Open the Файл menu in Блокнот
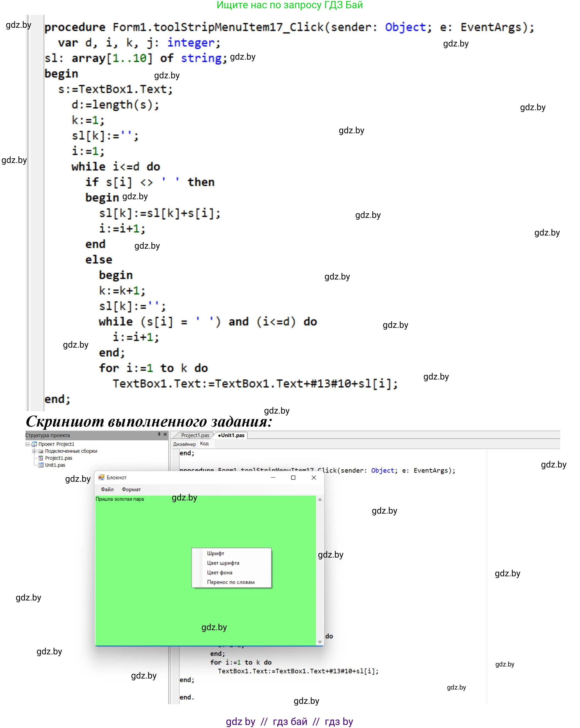Image resolution: width=580 pixels, height=728 pixels. 107,490
